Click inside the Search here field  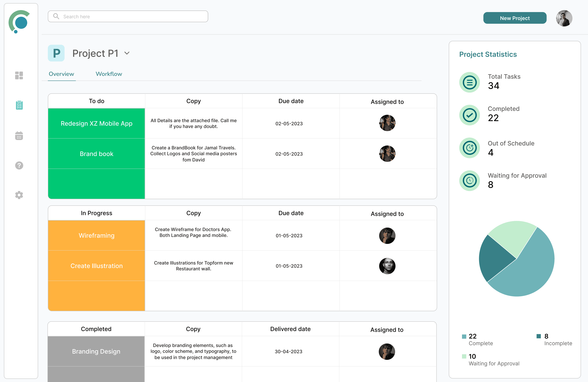[123, 16]
